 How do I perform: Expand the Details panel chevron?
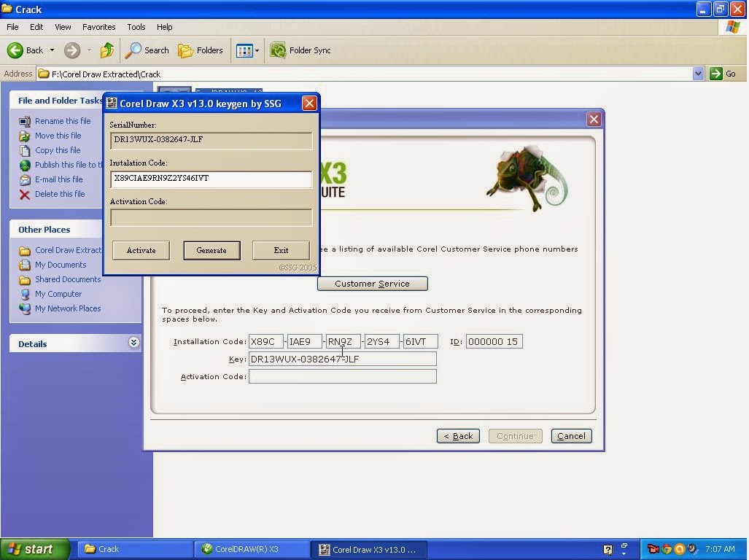click(x=133, y=342)
